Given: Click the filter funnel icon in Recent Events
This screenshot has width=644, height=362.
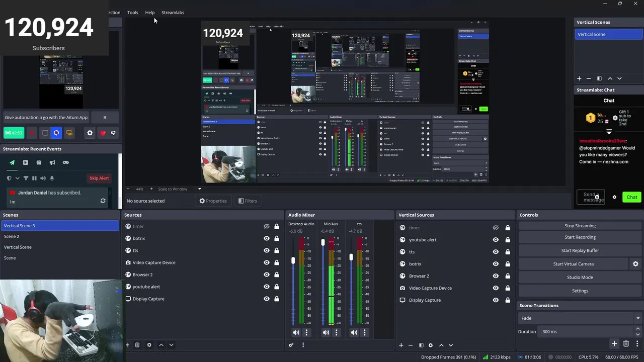Looking at the screenshot, I should click(26, 178).
